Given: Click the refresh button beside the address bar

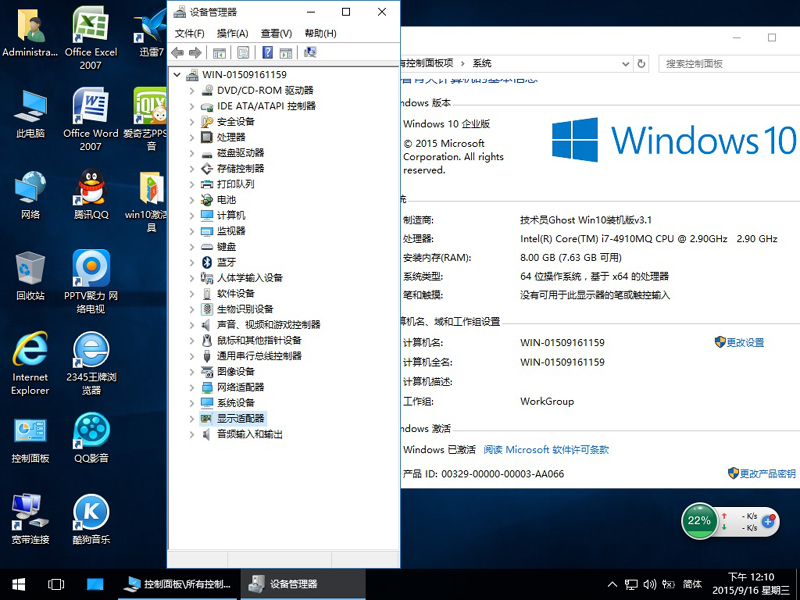Looking at the screenshot, I should (x=641, y=64).
